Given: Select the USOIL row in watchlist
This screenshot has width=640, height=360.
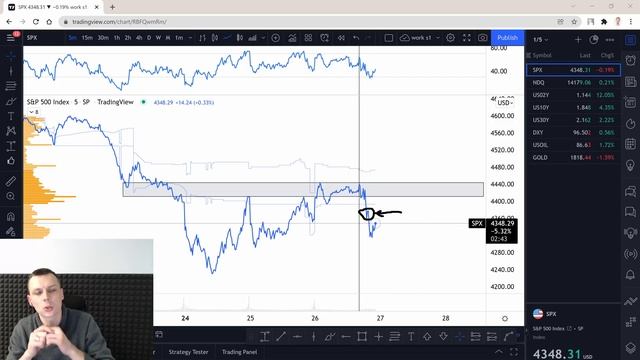Looking at the screenshot, I should tap(573, 145).
